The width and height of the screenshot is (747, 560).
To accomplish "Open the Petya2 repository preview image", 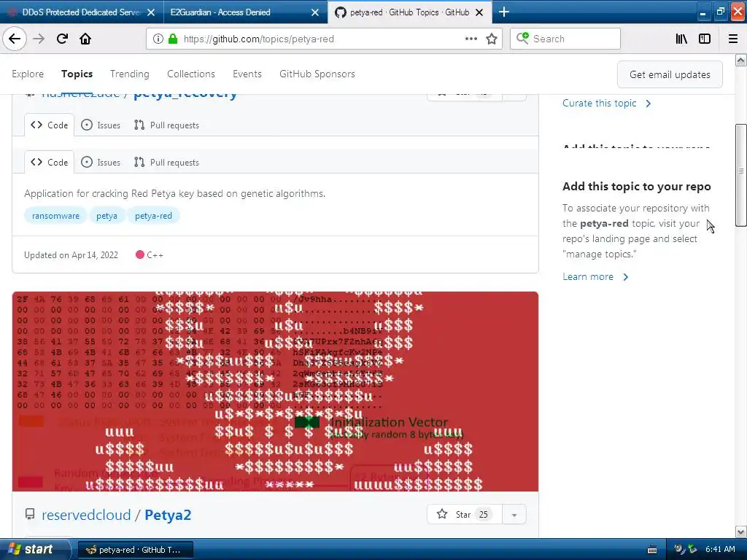I will 275,392.
